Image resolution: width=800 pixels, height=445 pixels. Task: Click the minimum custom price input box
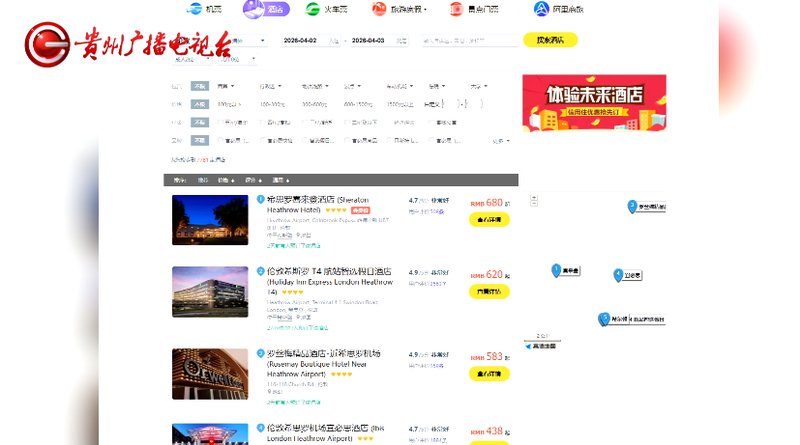point(450,104)
